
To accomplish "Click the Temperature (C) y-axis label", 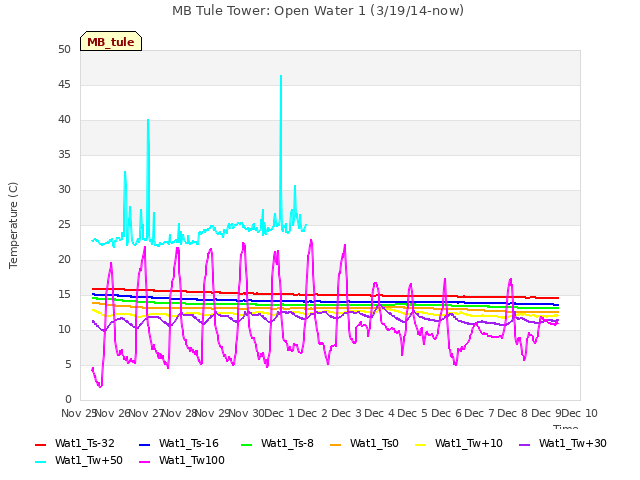I will [13, 225].
